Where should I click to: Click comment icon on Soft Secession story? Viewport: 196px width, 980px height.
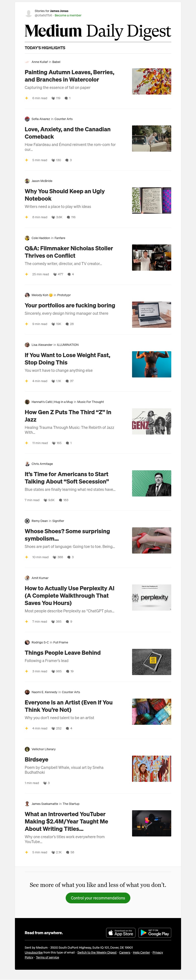(61, 500)
